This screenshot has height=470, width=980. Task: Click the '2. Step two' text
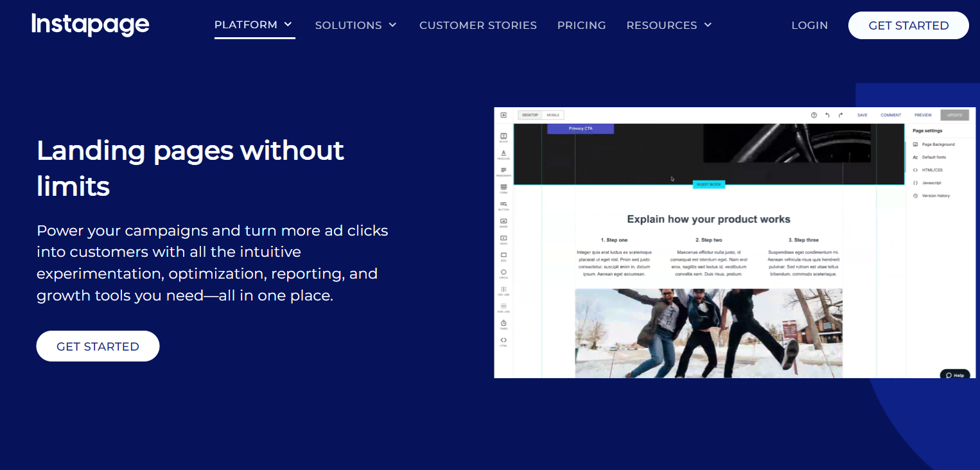coord(708,239)
